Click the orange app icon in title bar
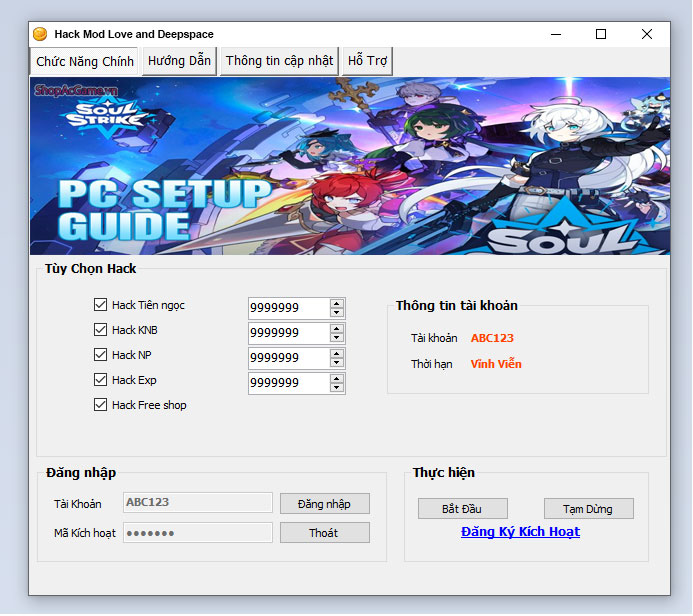693x616 pixels. click(40, 34)
